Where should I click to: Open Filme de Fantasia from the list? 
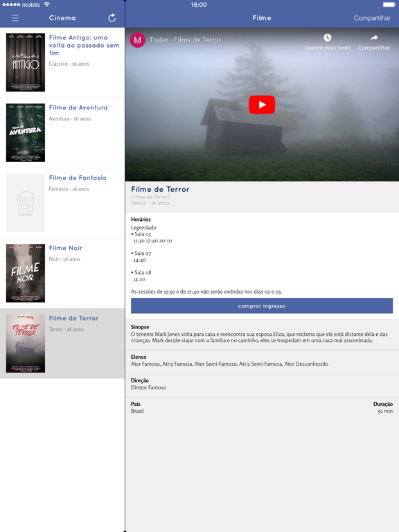[62, 203]
